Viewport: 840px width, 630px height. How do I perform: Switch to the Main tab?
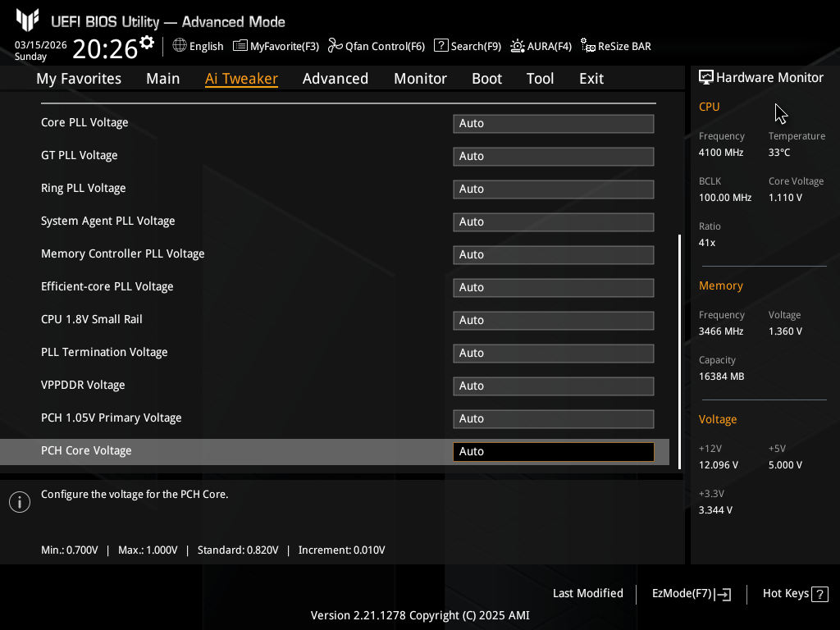pyautogui.click(x=163, y=79)
